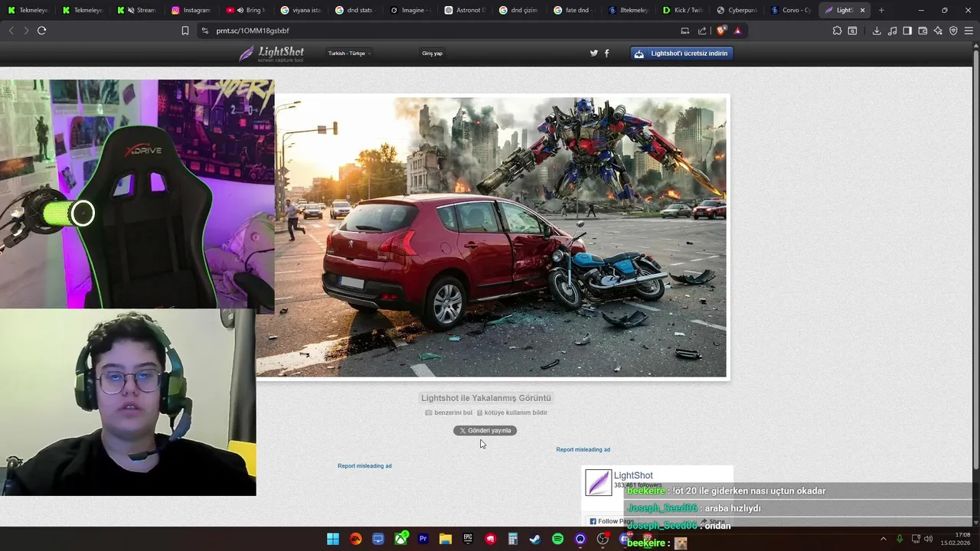Click the 'Giriş yap' login link
The width and height of the screenshot is (980, 551).
click(x=432, y=54)
